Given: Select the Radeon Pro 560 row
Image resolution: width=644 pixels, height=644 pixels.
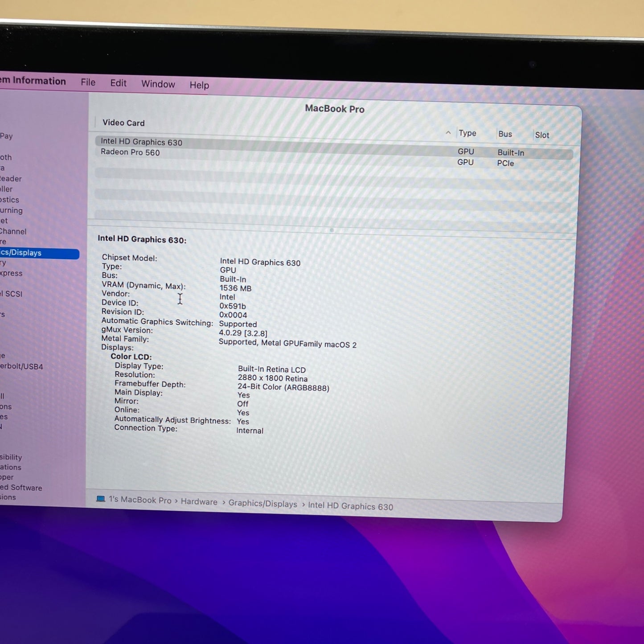Looking at the screenshot, I should tap(130, 152).
